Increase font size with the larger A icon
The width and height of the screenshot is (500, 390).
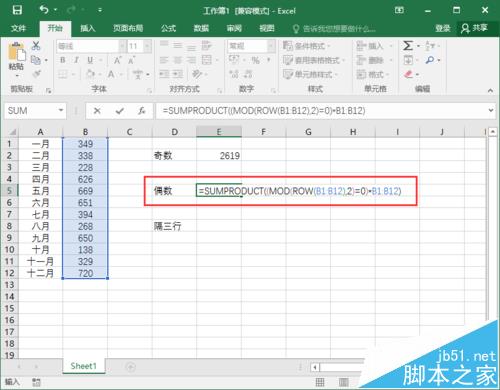point(117,60)
